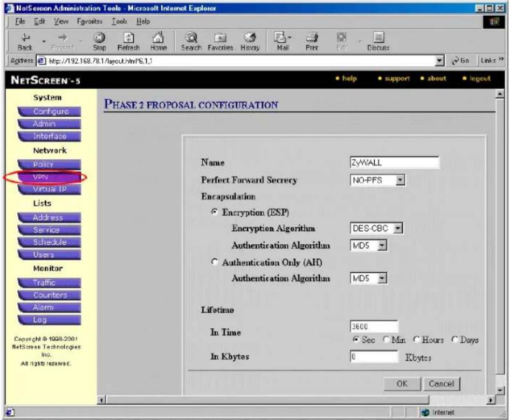Open the Search toolbar icon
The height and width of the screenshot is (420, 510).
[x=191, y=38]
